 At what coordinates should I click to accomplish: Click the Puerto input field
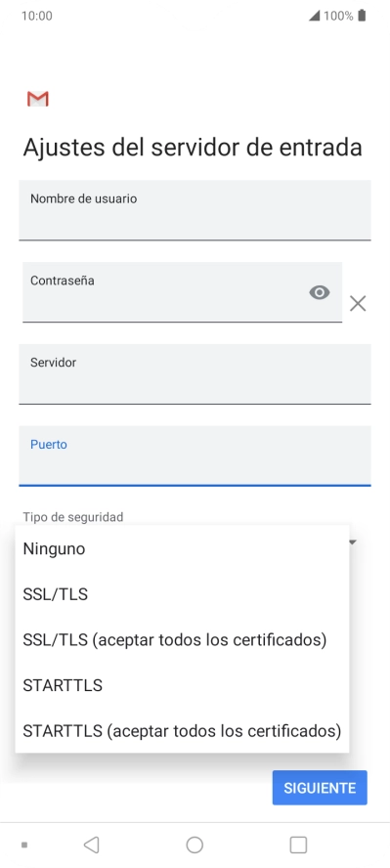click(x=195, y=456)
